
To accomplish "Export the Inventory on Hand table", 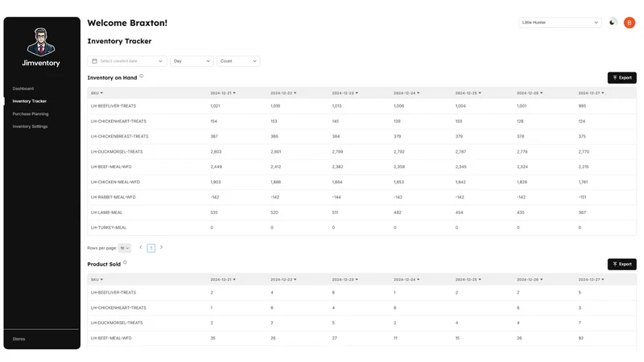I will (x=621, y=77).
